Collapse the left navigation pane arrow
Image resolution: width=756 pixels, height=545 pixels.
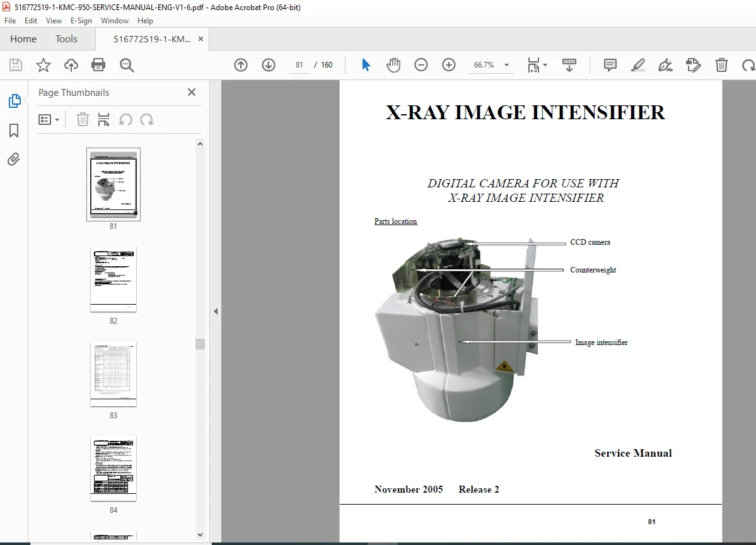[x=216, y=312]
